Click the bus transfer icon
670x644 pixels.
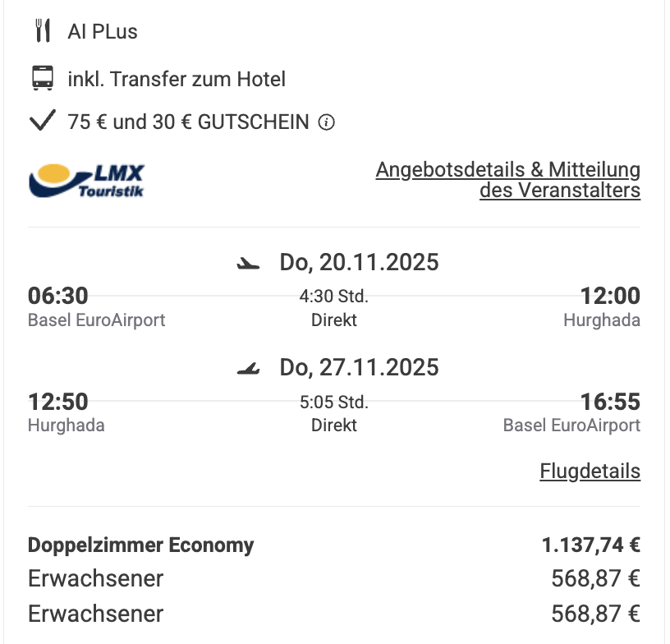pyautogui.click(x=43, y=78)
